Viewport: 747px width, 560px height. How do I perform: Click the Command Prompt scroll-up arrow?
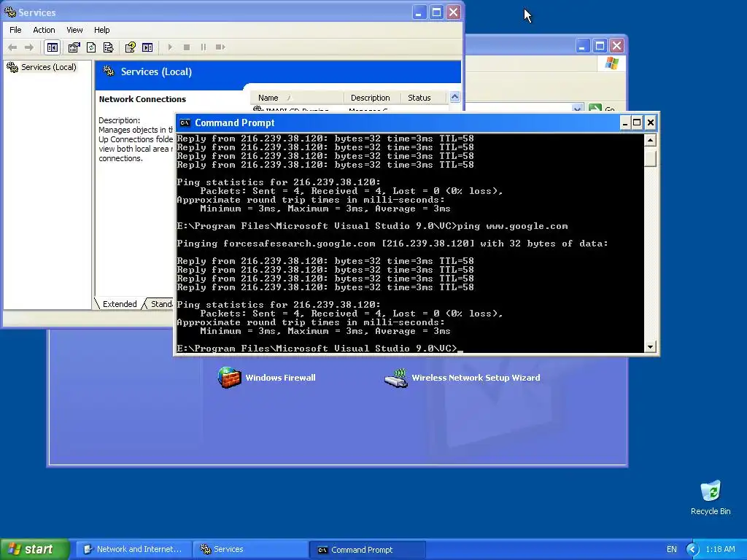650,140
